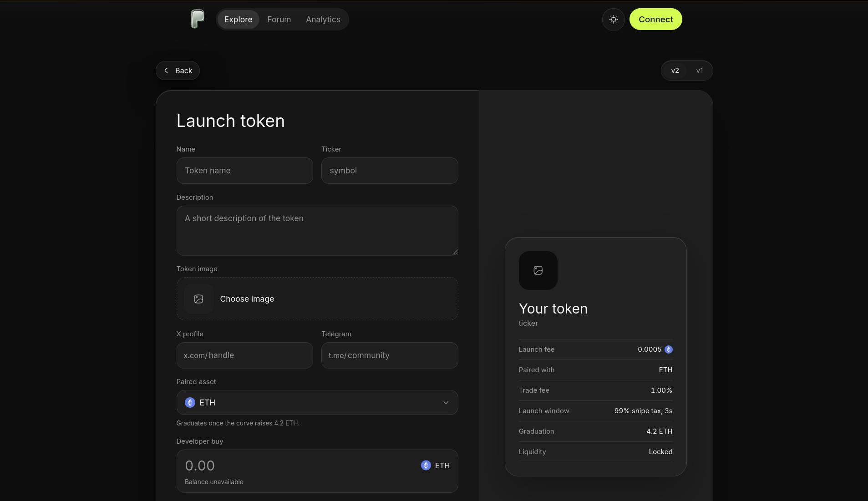This screenshot has height=501, width=868.
Task: Focus the Token name input field
Action: coord(244,171)
